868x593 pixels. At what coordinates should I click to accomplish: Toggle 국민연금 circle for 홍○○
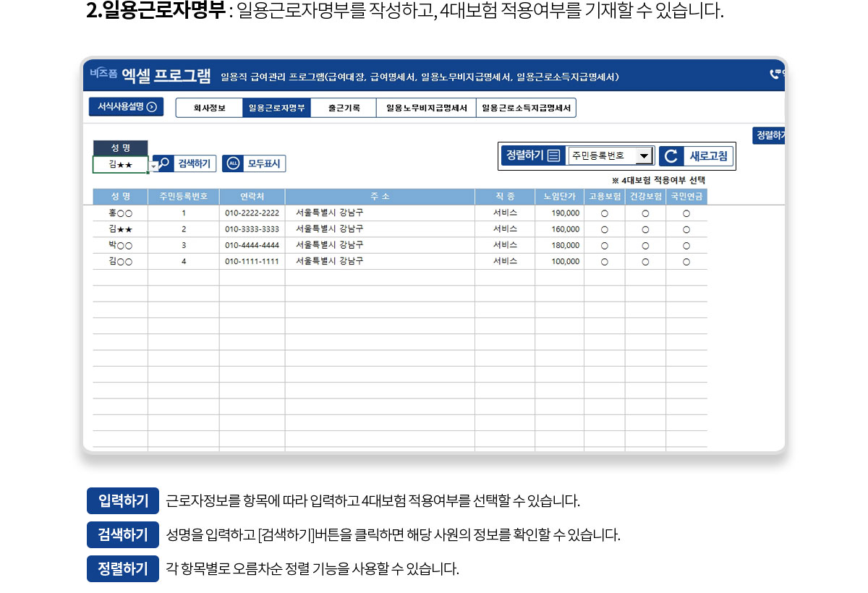coord(686,213)
